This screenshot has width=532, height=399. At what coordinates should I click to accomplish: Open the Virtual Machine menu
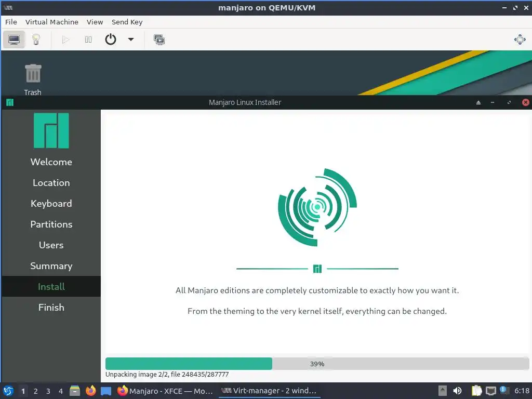pos(52,22)
